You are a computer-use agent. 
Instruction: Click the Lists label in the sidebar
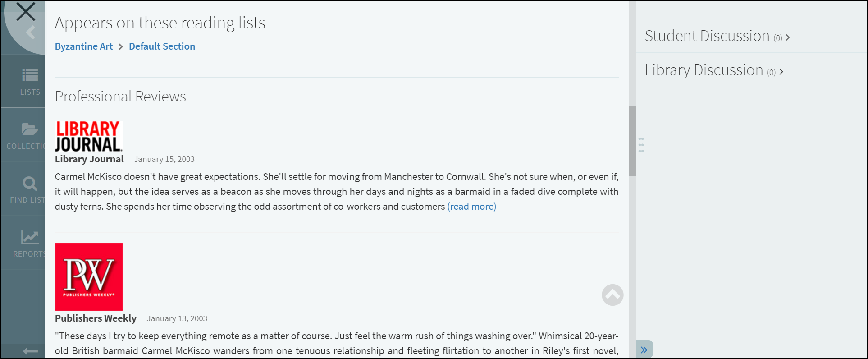coord(30,92)
